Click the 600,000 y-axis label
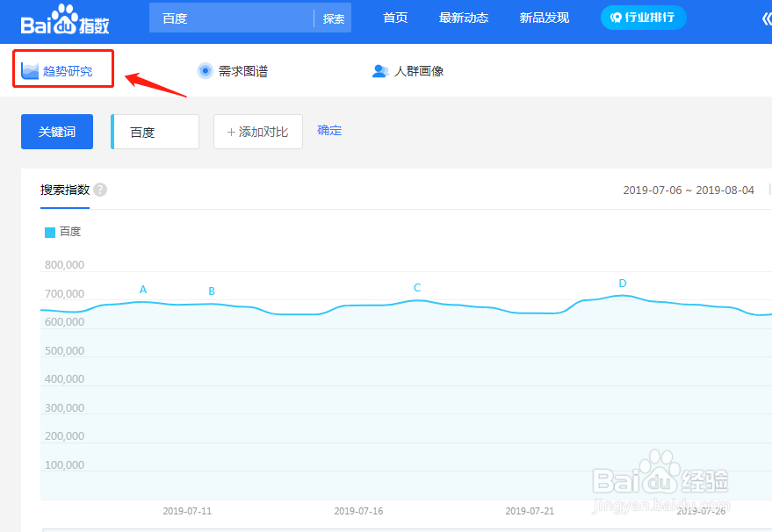This screenshot has height=532, width=772. [x=64, y=322]
